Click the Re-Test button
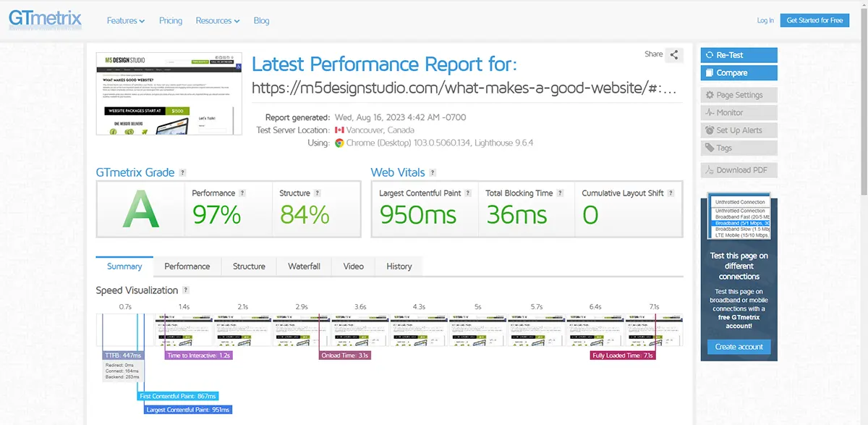This screenshot has height=425, width=868. coord(739,55)
